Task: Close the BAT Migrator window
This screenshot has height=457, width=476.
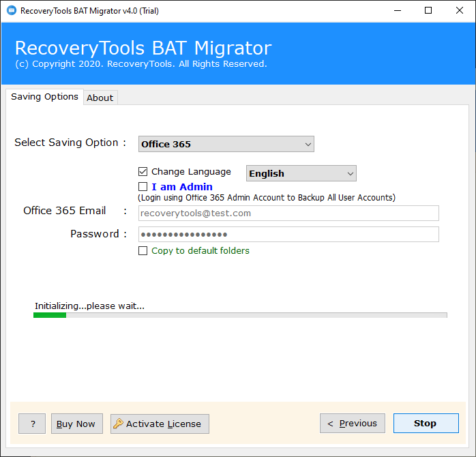Action: [x=460, y=11]
